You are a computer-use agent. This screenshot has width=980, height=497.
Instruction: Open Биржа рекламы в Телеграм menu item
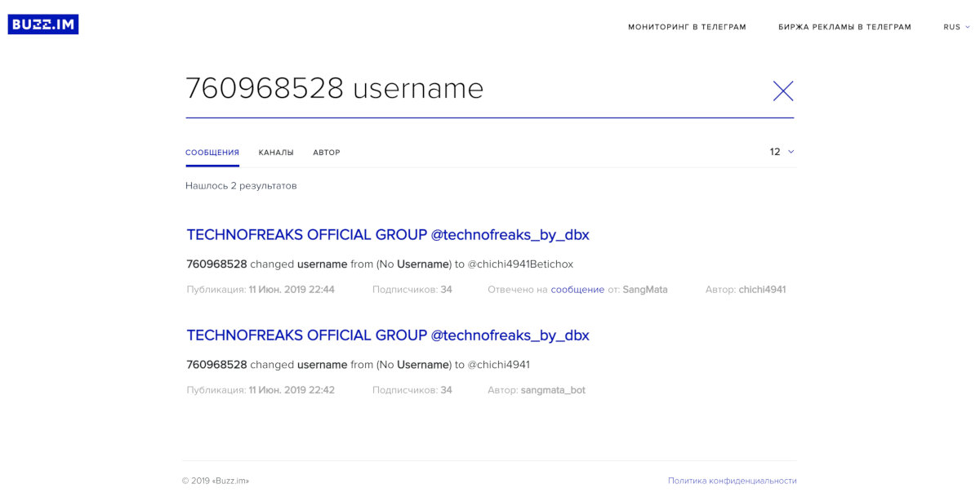point(844,27)
